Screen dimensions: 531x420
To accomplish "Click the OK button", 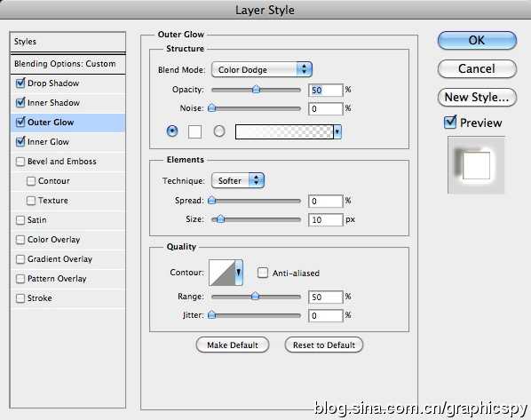I will 477,40.
